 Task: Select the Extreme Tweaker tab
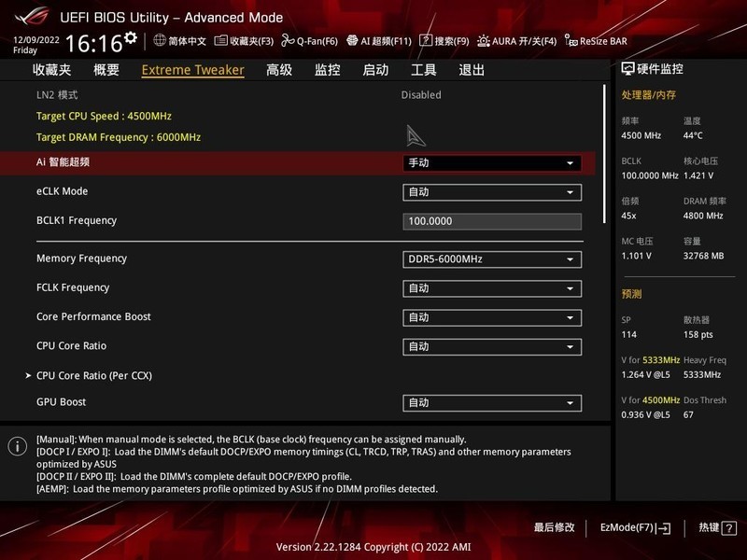(x=193, y=70)
